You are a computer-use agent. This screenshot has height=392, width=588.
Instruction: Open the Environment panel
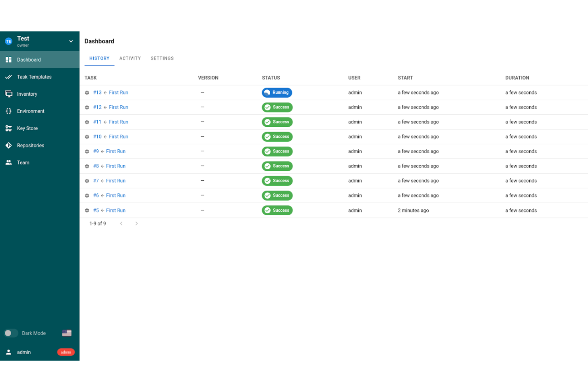[x=31, y=111]
